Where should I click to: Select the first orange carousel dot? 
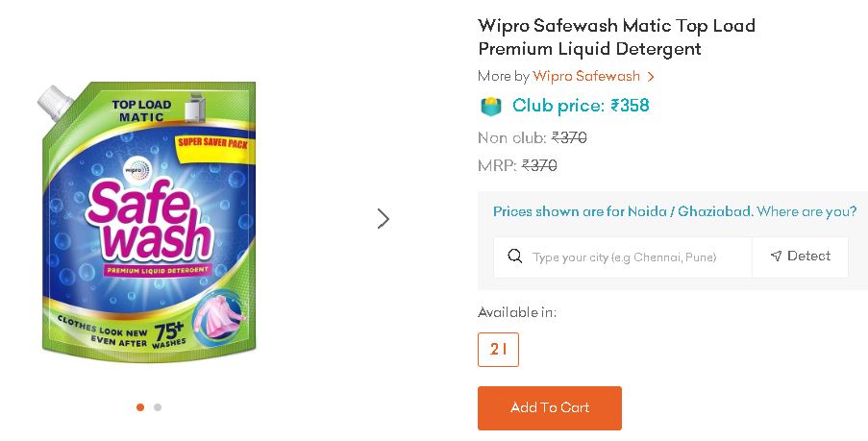pyautogui.click(x=140, y=407)
